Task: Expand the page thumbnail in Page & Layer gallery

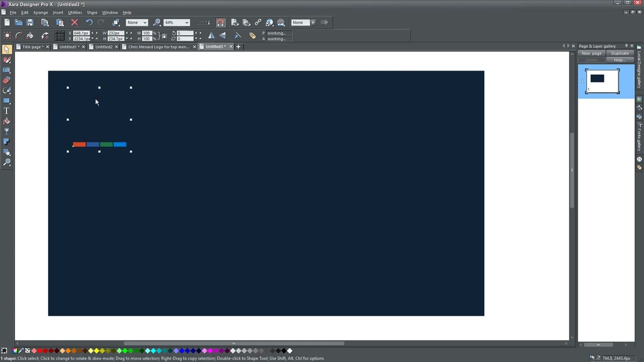Action: [x=582, y=81]
